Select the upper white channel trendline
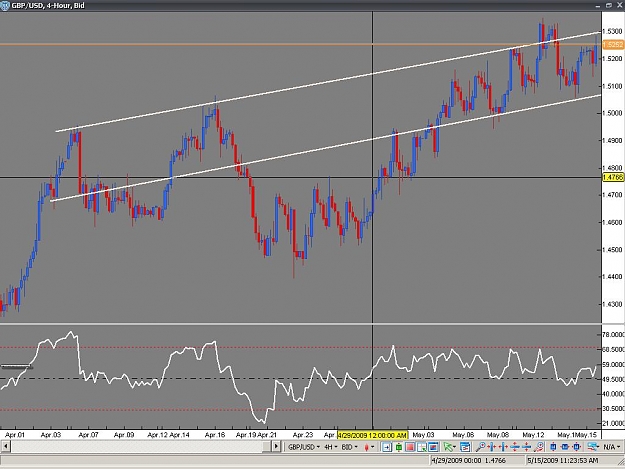Image resolution: width=625 pixels, height=469 pixels. [x=327, y=82]
